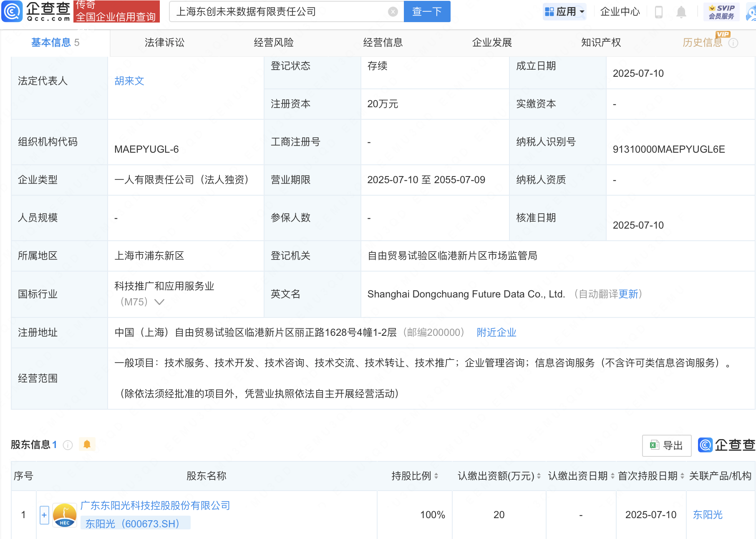Click the 东阳光 (600673.SH) stock tag
Image resolution: width=756 pixels, height=539 pixels.
135,524
